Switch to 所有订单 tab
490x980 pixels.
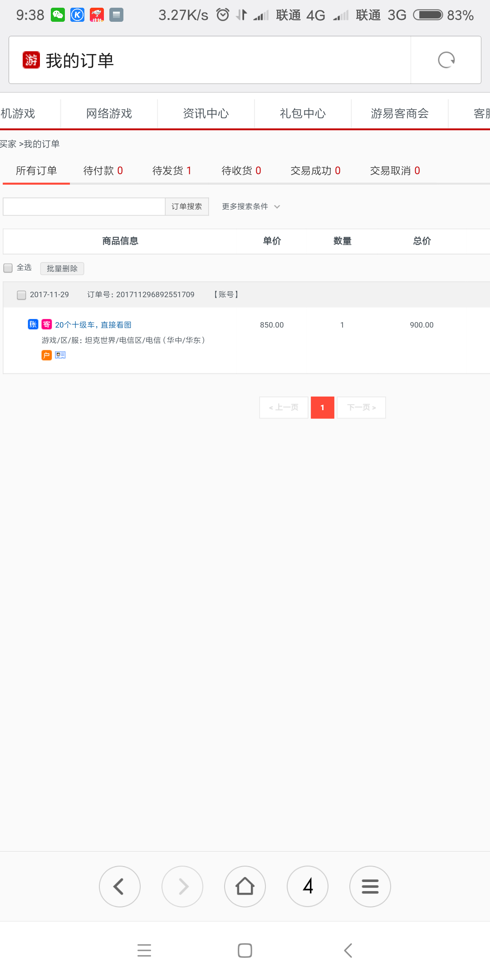pos(36,171)
